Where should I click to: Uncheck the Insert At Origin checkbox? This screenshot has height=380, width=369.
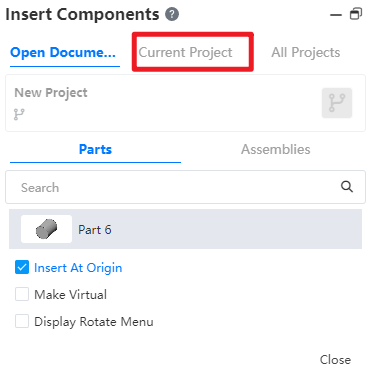click(x=22, y=267)
